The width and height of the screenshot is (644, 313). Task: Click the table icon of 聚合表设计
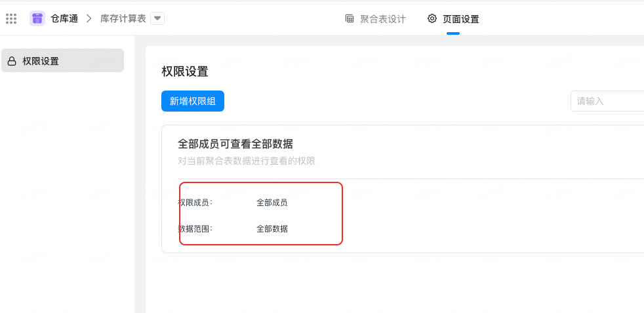tap(350, 18)
